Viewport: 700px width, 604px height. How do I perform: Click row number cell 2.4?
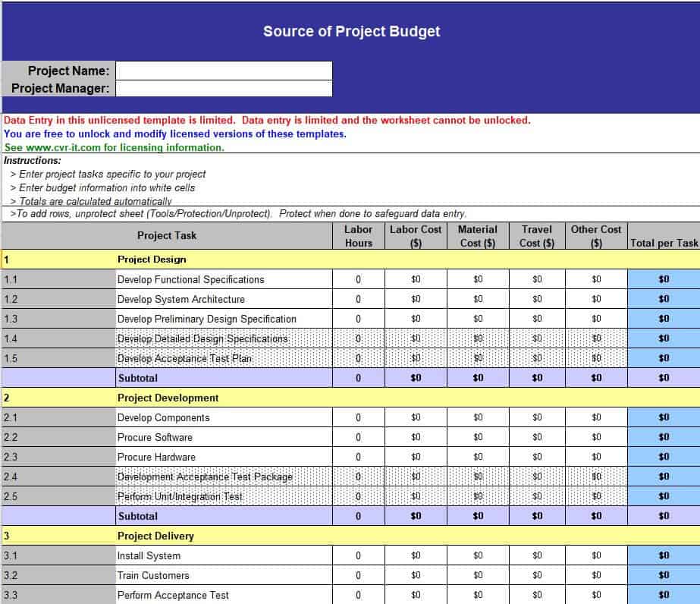click(x=58, y=477)
